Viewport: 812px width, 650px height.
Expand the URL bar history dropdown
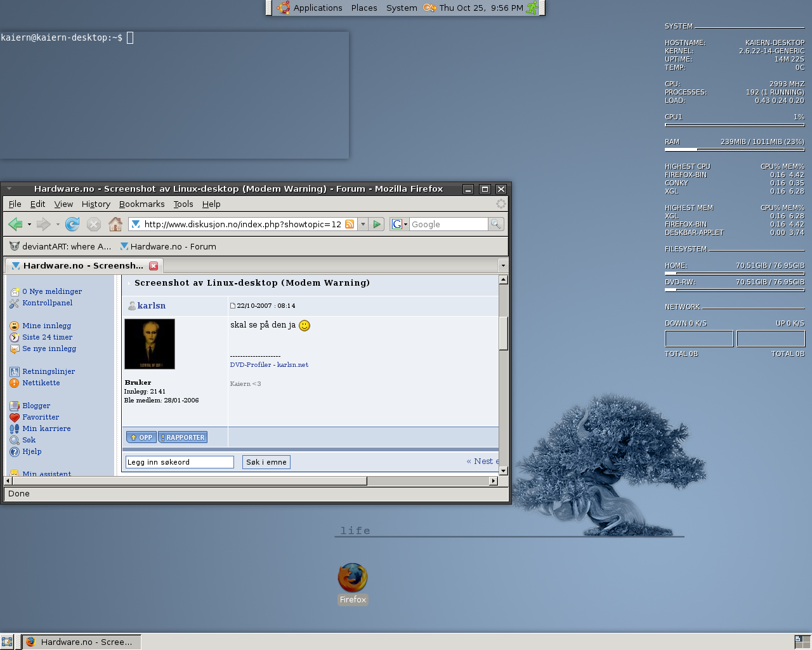coord(363,224)
